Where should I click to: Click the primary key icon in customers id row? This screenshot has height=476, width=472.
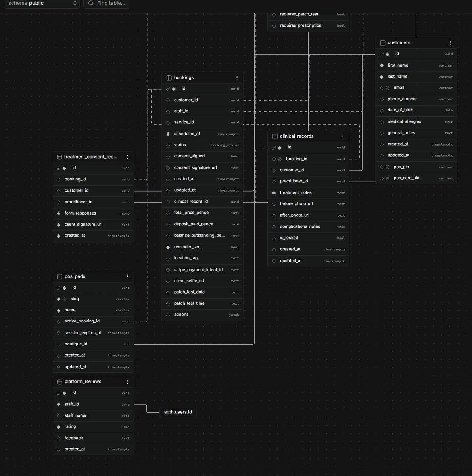(382, 54)
